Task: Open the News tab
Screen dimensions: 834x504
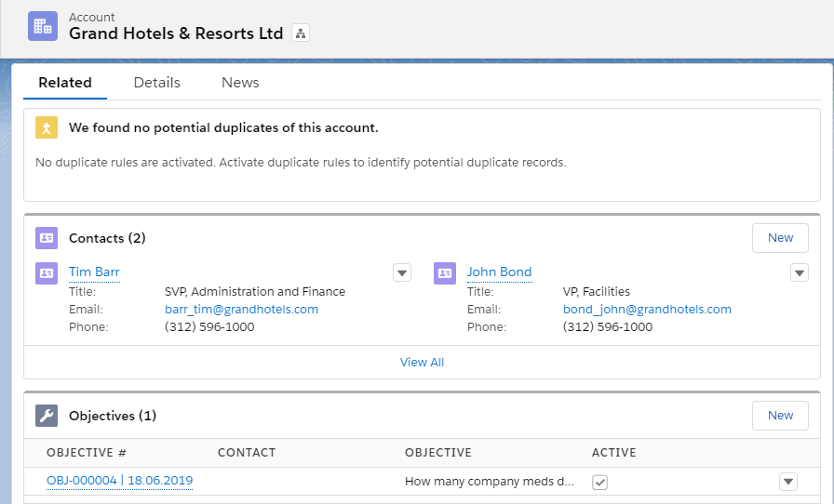Action: pos(240,83)
